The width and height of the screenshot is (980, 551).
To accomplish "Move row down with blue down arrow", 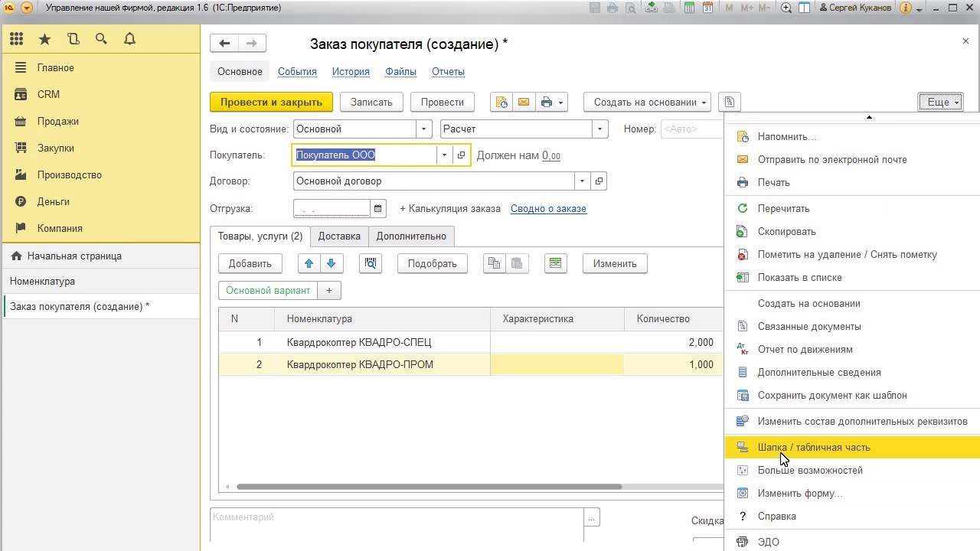I will tap(332, 263).
